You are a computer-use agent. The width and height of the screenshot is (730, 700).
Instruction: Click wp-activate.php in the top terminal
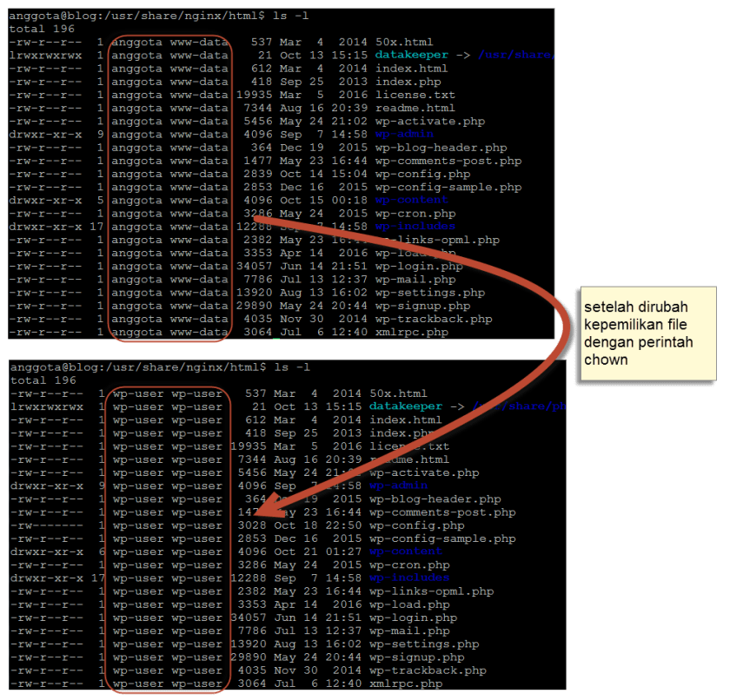click(429, 122)
